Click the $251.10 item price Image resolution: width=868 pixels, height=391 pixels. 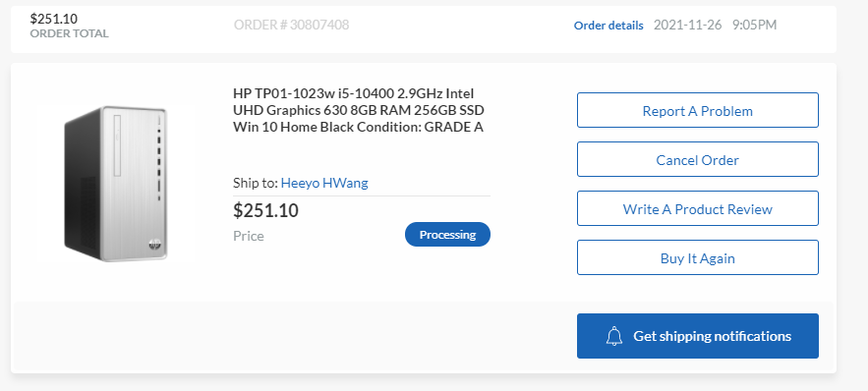pos(265,210)
